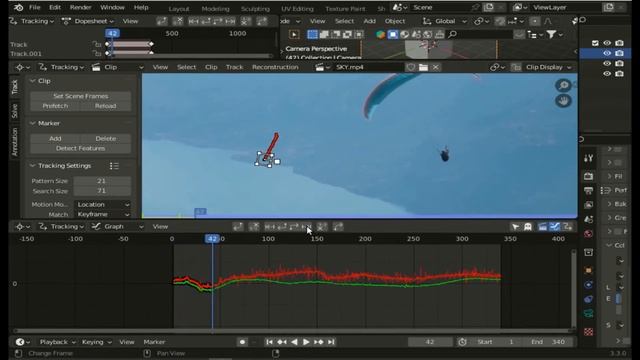This screenshot has height=360, width=640.
Task: Select the new-selection mode icon in viewport tool settings
Action: click(x=312, y=35)
